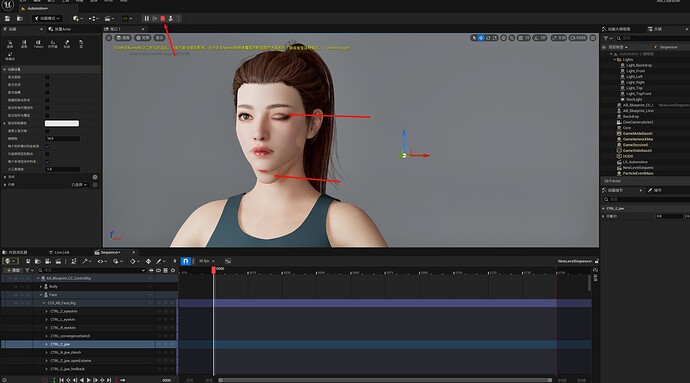Open the play options three-dot menu

pos(179,18)
